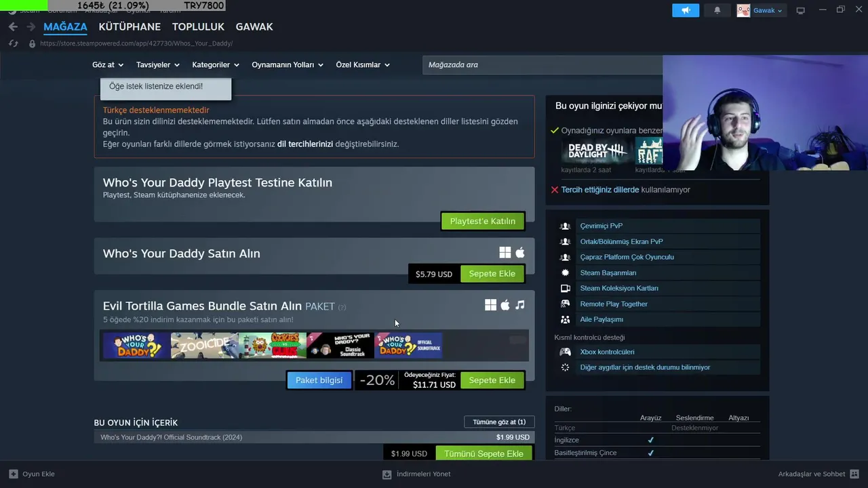Click the store URL address text

(x=136, y=43)
